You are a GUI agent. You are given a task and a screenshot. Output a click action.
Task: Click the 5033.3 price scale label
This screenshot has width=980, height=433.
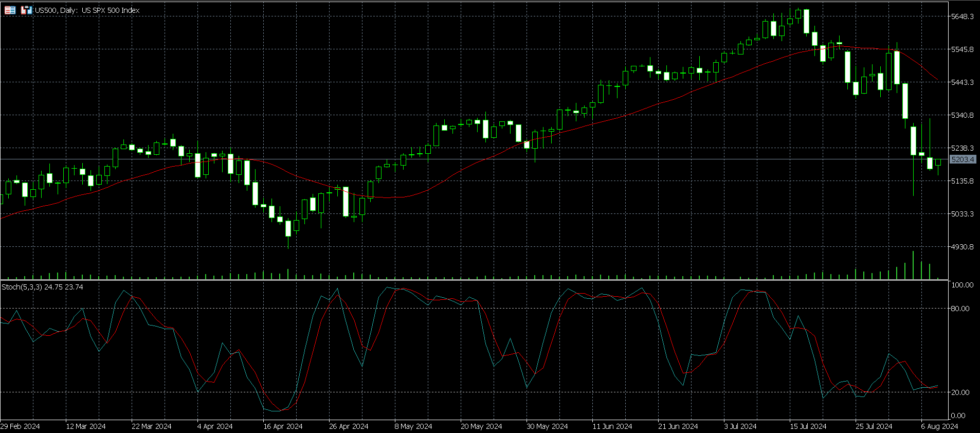click(962, 214)
